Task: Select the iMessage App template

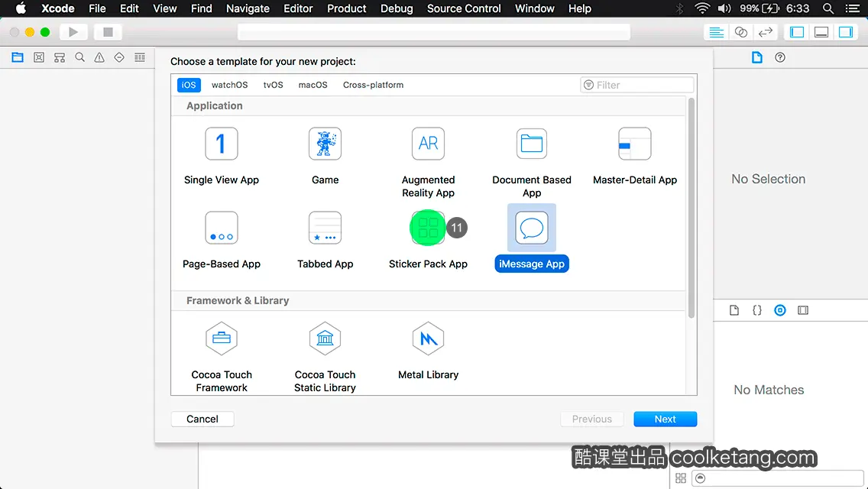Action: click(532, 238)
